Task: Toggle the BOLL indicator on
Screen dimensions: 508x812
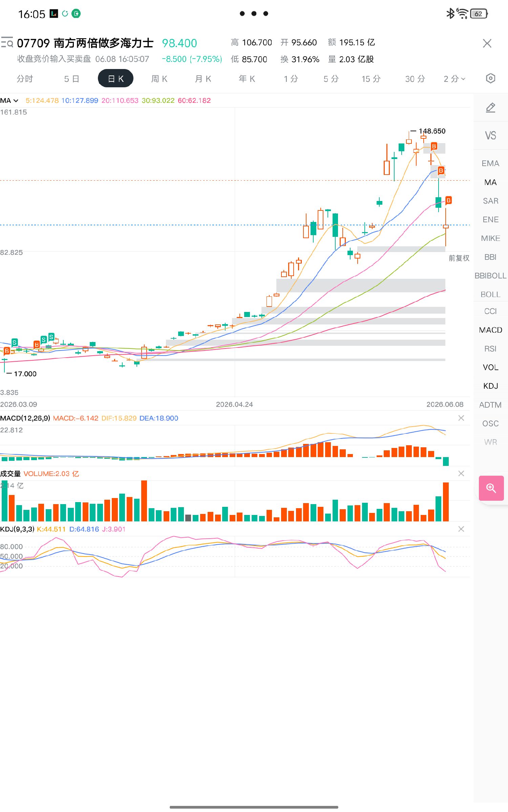Action: pyautogui.click(x=490, y=294)
